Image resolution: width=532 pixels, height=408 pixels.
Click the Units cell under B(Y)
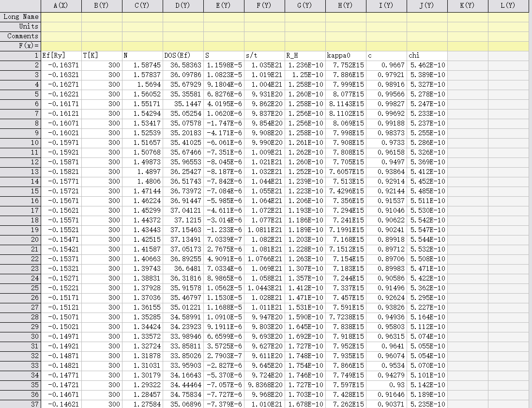(102, 26)
